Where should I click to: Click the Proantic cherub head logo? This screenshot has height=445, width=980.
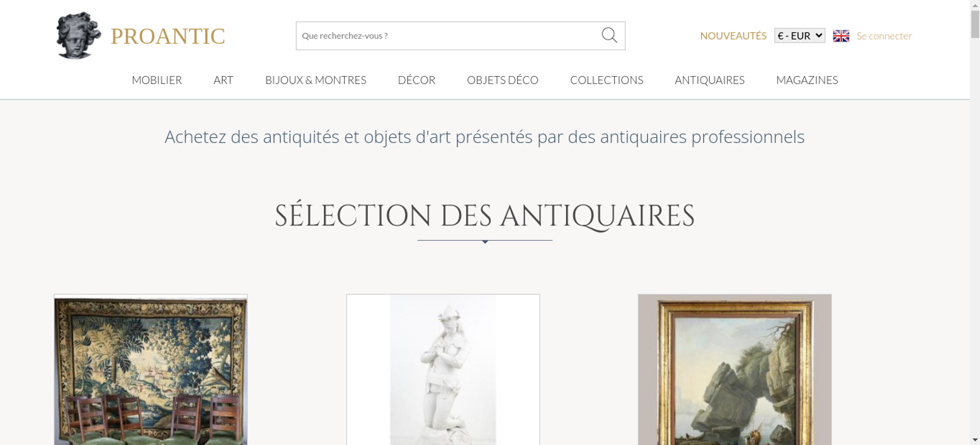coord(78,35)
